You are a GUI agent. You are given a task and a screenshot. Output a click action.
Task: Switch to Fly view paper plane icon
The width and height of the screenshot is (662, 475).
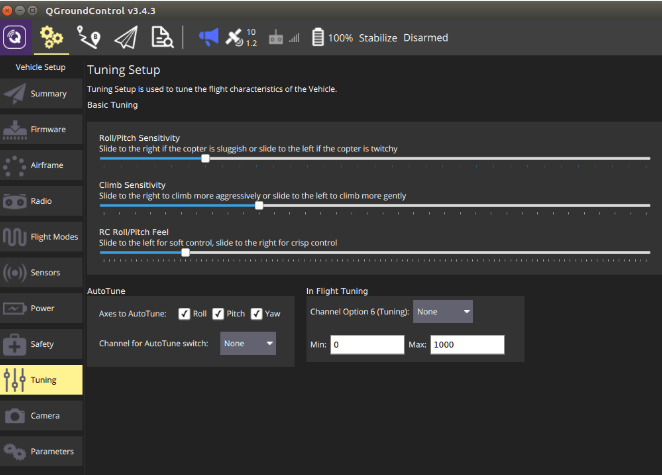click(x=126, y=38)
